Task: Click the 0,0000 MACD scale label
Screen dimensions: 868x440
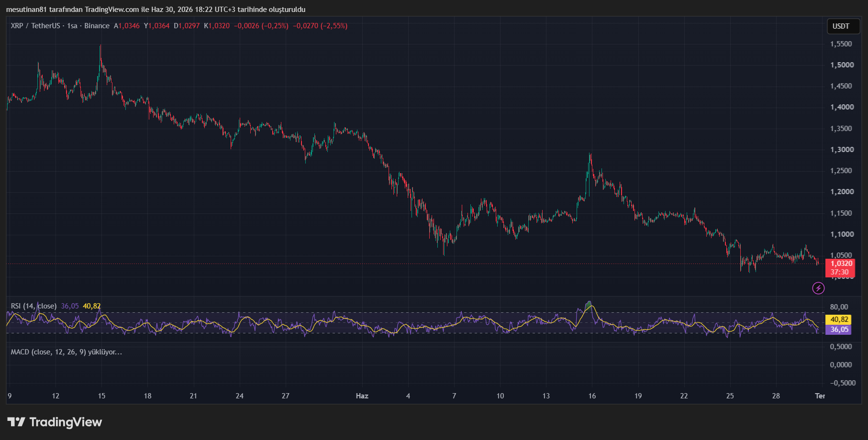Action: (841, 365)
